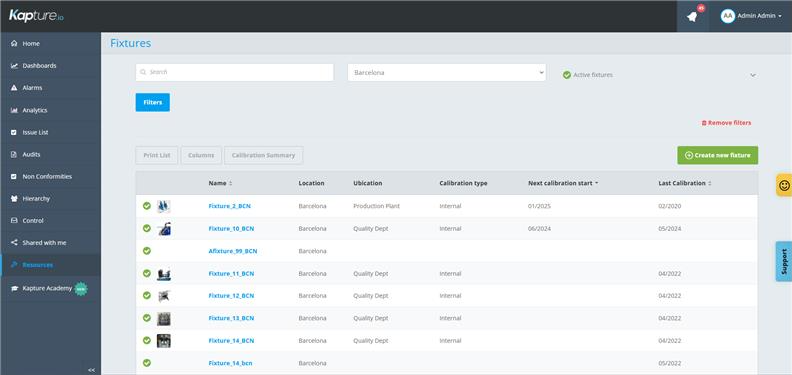Click green status check of Afixture_99_BCN
The image size is (792, 375).
146,250
